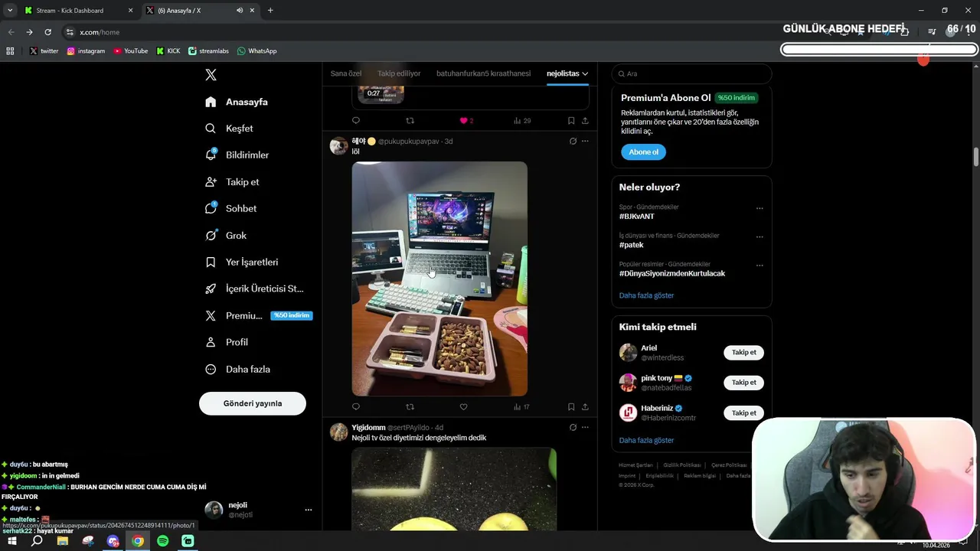Viewport: 980px width, 551px height.
Task: Click the page vertical scrollbar thumb
Action: coord(976,157)
